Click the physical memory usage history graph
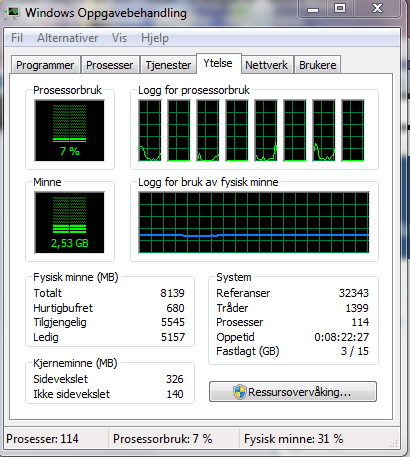The image size is (410, 457). [254, 222]
